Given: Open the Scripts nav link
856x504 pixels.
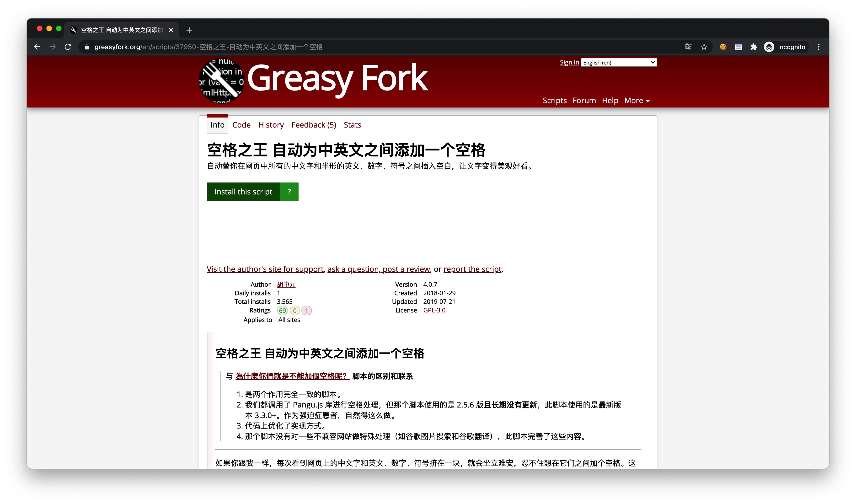Looking at the screenshot, I should click(555, 101).
